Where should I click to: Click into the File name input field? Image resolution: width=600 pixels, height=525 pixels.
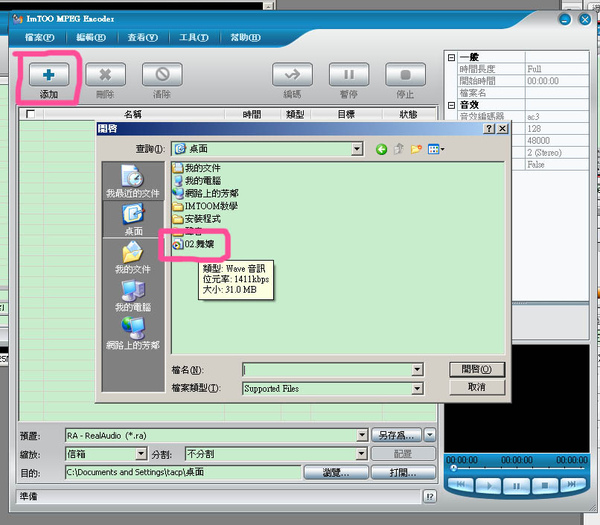click(328, 370)
